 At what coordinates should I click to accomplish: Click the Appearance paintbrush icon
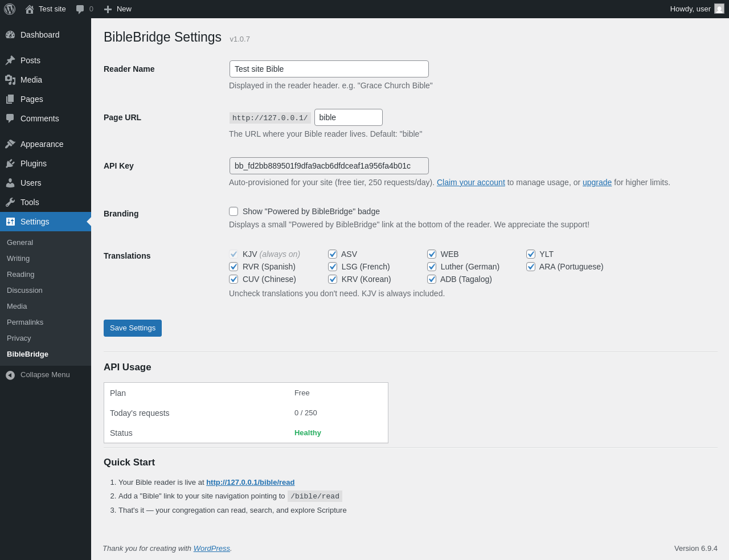(x=10, y=144)
